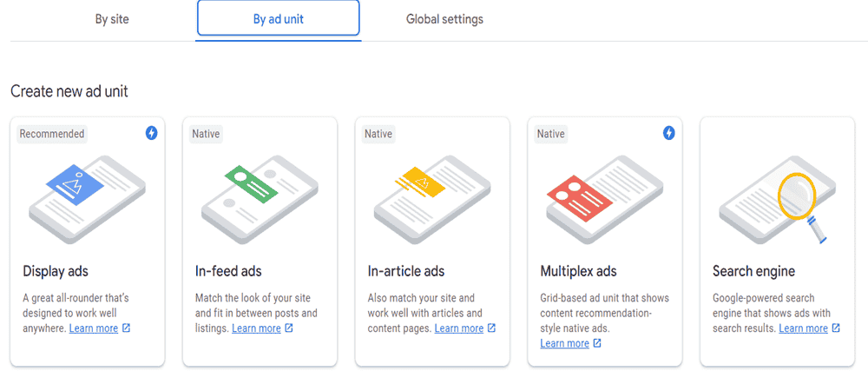Viewport: 868px width, 391px height.
Task: Click external link icon under In-feed ads
Action: [x=289, y=328]
